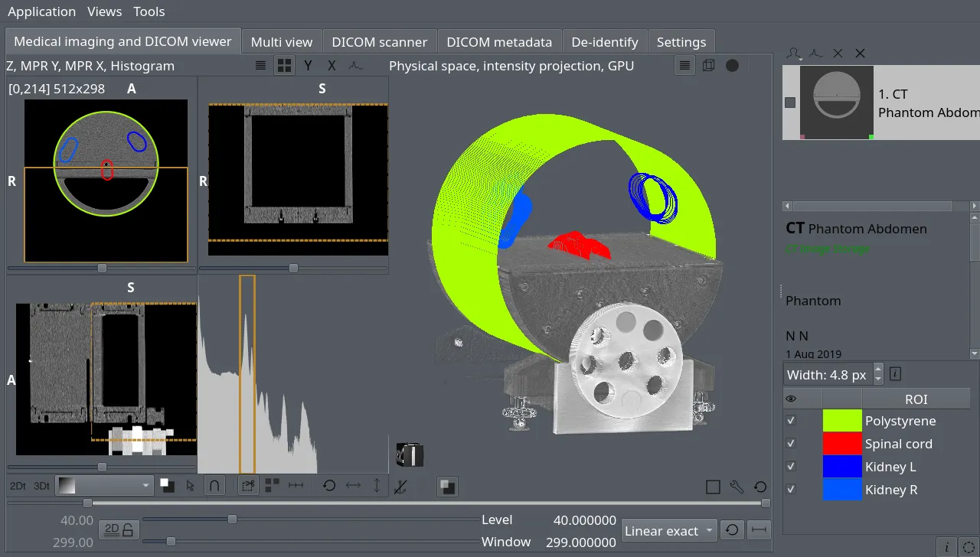This screenshot has width=980, height=557.
Task: Toggle the 2D lock button
Action: pos(119,529)
